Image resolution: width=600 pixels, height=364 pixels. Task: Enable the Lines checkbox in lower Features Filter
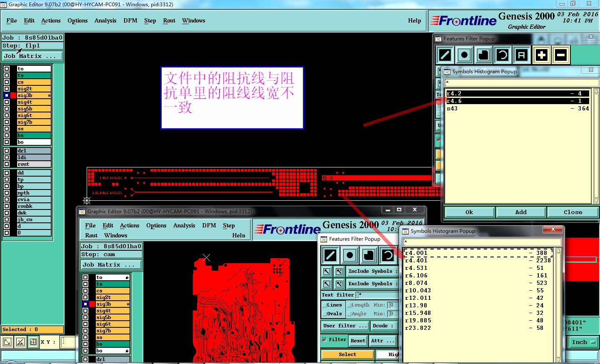(x=324, y=305)
